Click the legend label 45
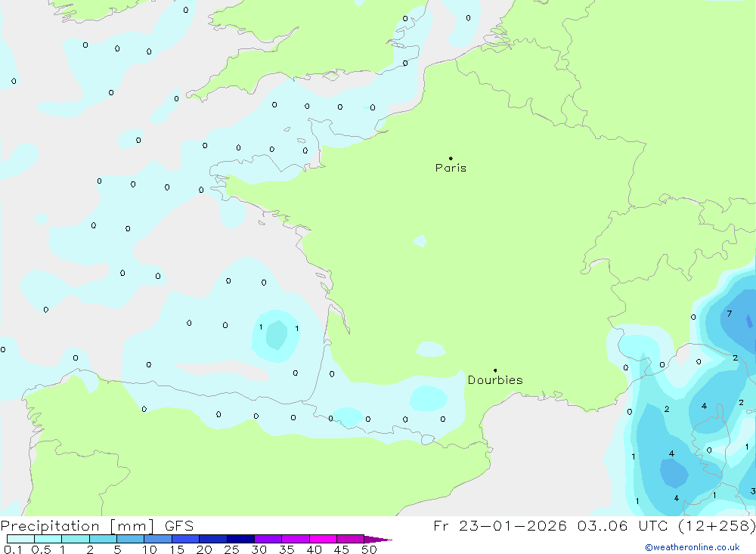 tap(342, 549)
